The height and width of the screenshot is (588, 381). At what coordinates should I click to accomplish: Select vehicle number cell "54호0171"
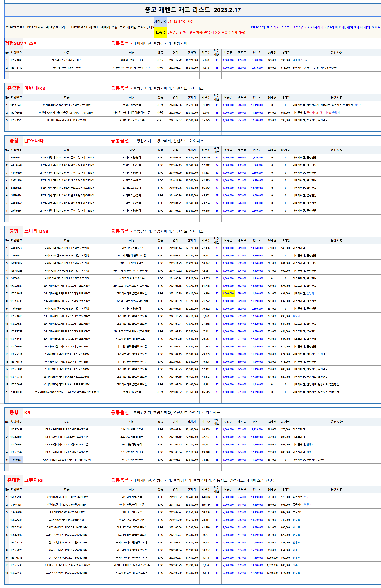pos(16,158)
